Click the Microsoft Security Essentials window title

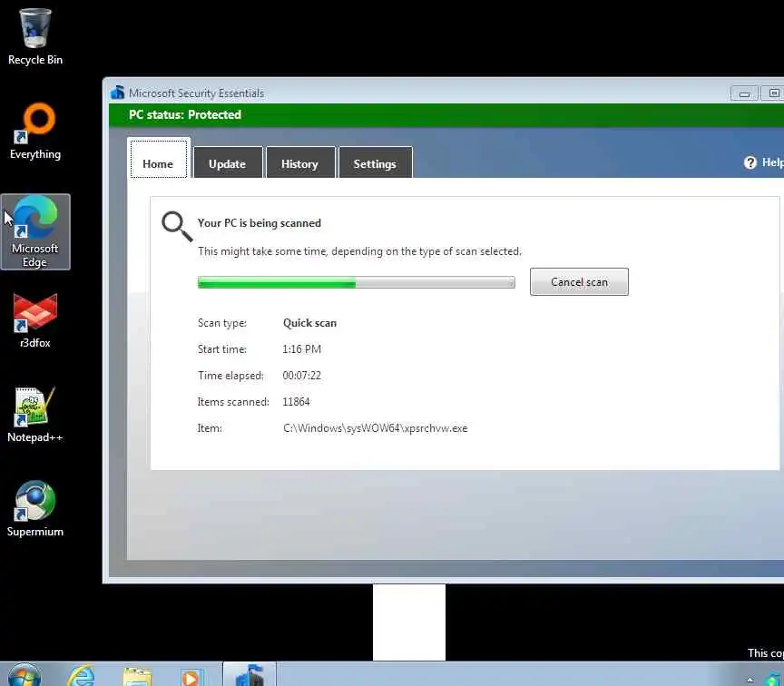[197, 93]
